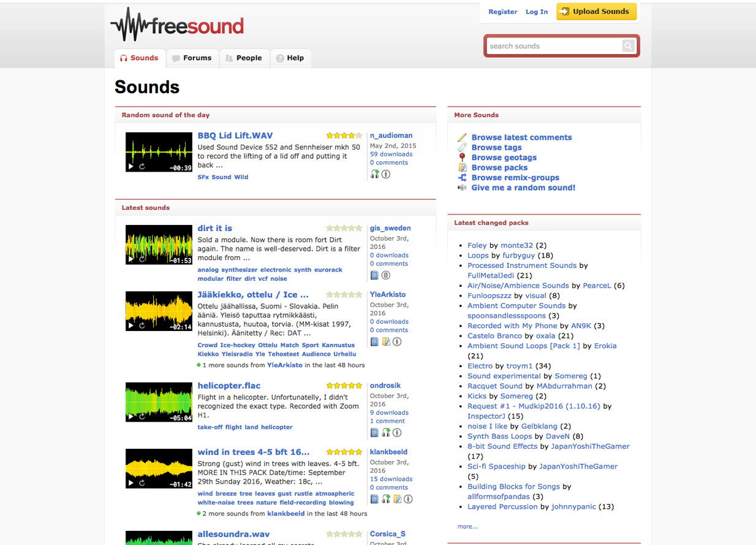Click blue book icon under gis_sweden
The image size is (756, 545).
(x=374, y=275)
